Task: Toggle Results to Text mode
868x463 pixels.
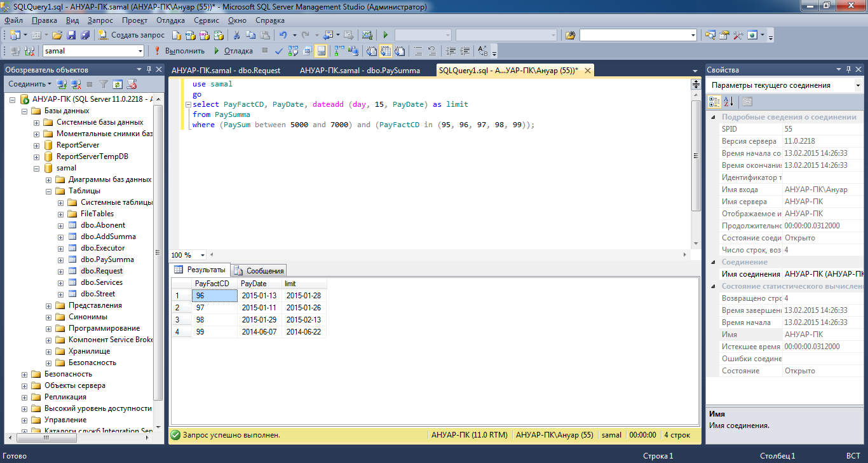Action: click(x=370, y=51)
